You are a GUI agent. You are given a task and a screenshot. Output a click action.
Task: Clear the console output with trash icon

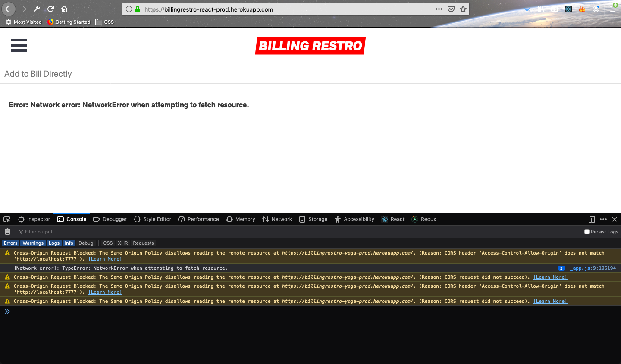pos(7,232)
